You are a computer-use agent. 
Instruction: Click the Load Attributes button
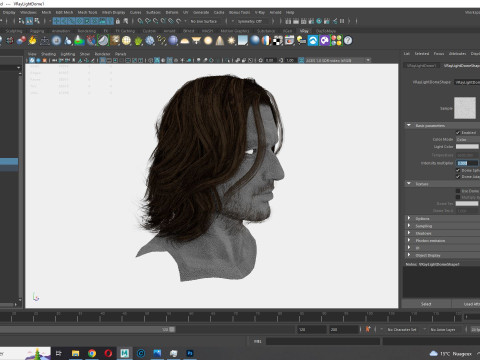[466, 304]
